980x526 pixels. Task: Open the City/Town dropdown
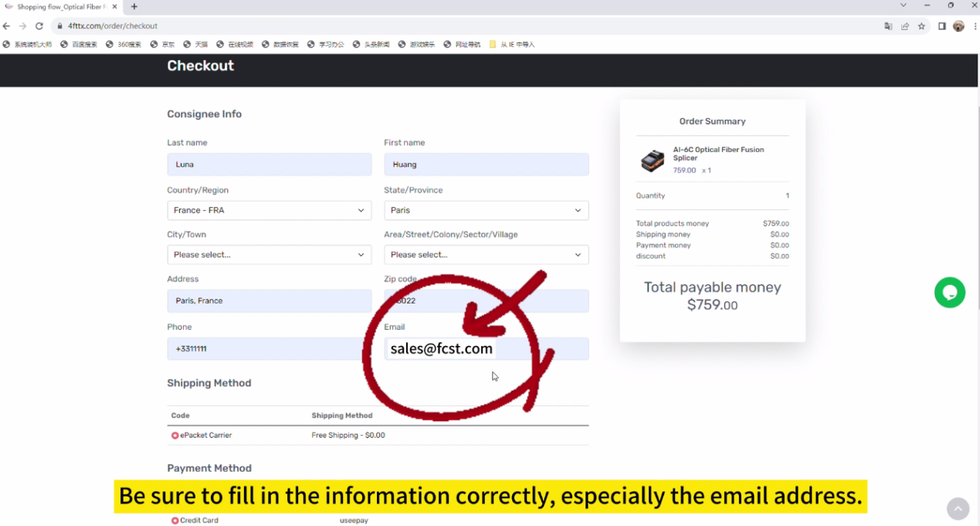[x=269, y=255]
